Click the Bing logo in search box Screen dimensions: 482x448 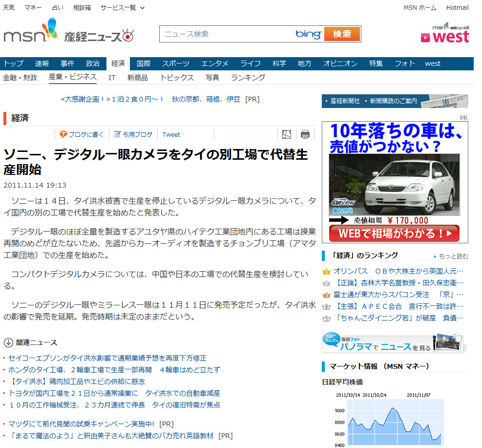coord(308,34)
